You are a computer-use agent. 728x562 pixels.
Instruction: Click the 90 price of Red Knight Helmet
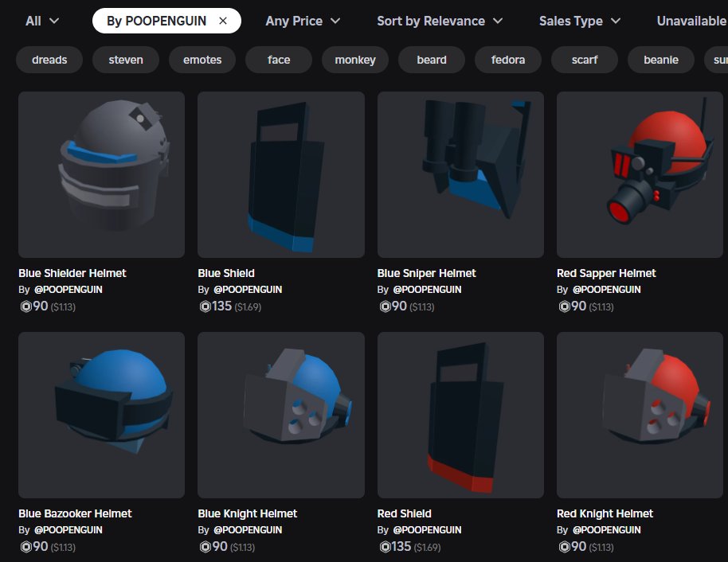click(x=578, y=547)
